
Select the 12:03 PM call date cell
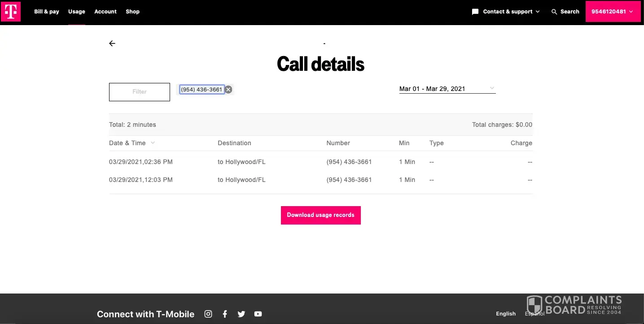tap(141, 180)
